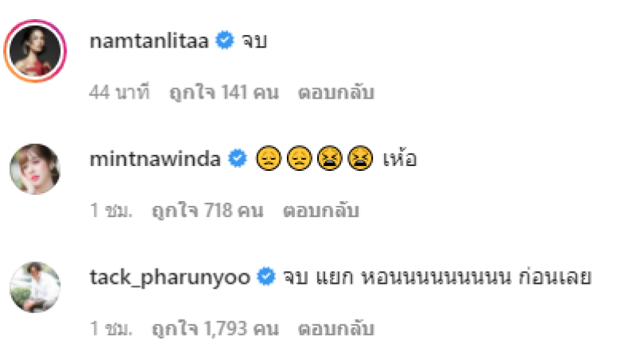This screenshot has width=636, height=364.
Task: Open tack_pharunyoo's profile picture
Action: tap(35, 287)
